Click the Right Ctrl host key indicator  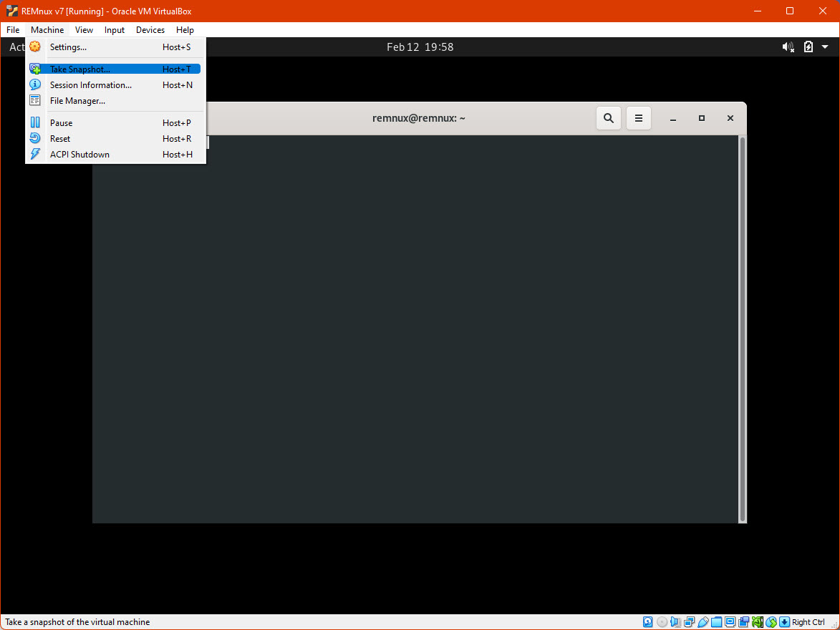808,621
